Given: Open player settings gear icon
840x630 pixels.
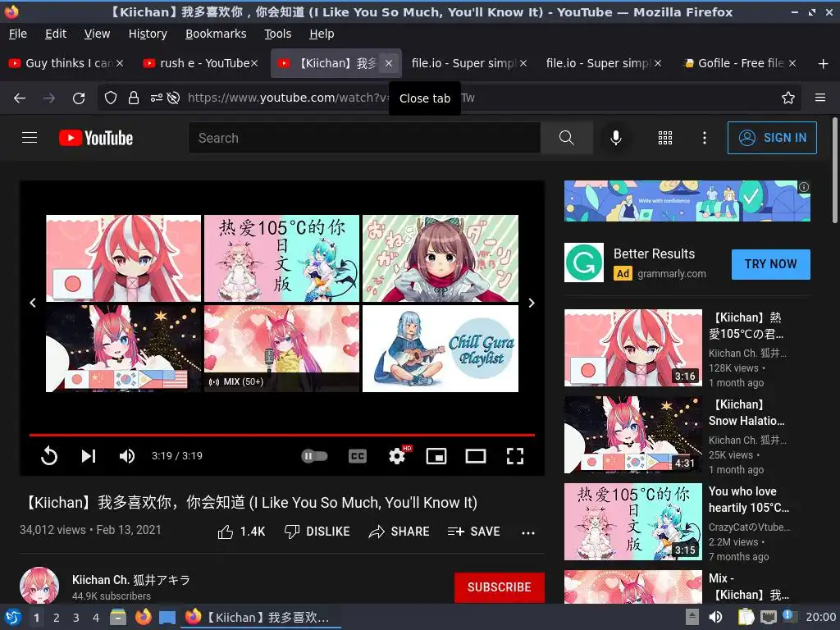Looking at the screenshot, I should (x=397, y=456).
